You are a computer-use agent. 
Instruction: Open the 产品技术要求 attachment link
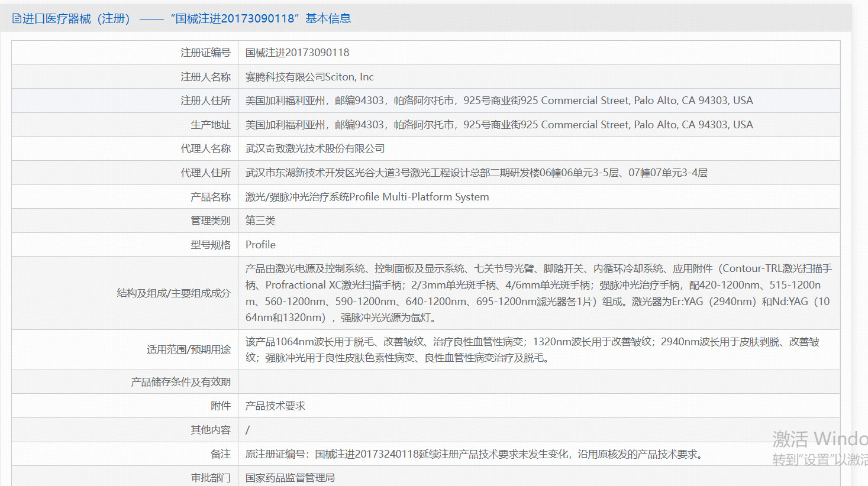(x=275, y=406)
